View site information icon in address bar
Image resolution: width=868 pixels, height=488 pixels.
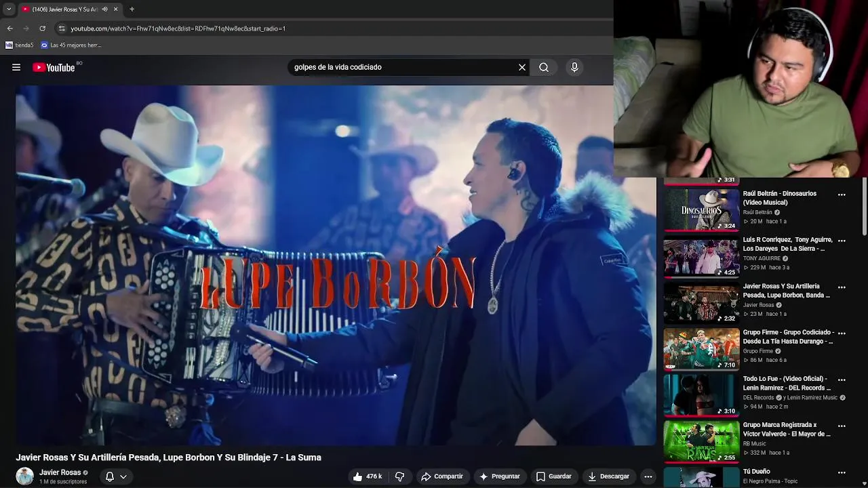(x=62, y=28)
